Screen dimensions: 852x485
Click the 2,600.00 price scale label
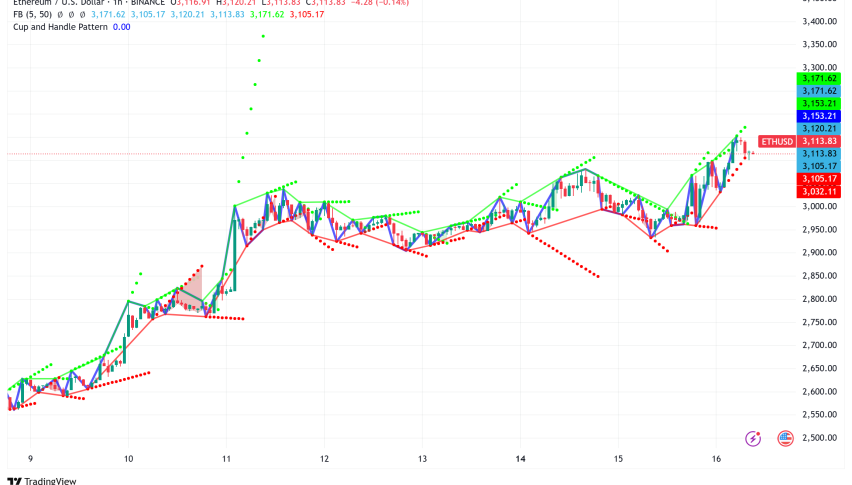point(819,391)
